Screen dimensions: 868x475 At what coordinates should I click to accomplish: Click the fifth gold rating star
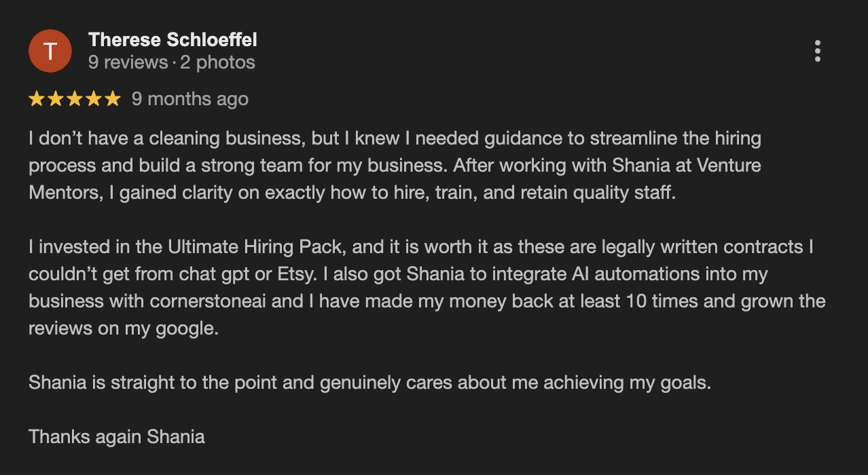(113, 99)
